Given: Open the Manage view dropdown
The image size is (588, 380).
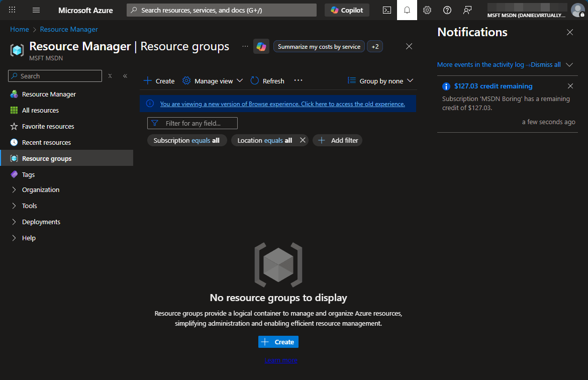Looking at the screenshot, I should pyautogui.click(x=213, y=81).
